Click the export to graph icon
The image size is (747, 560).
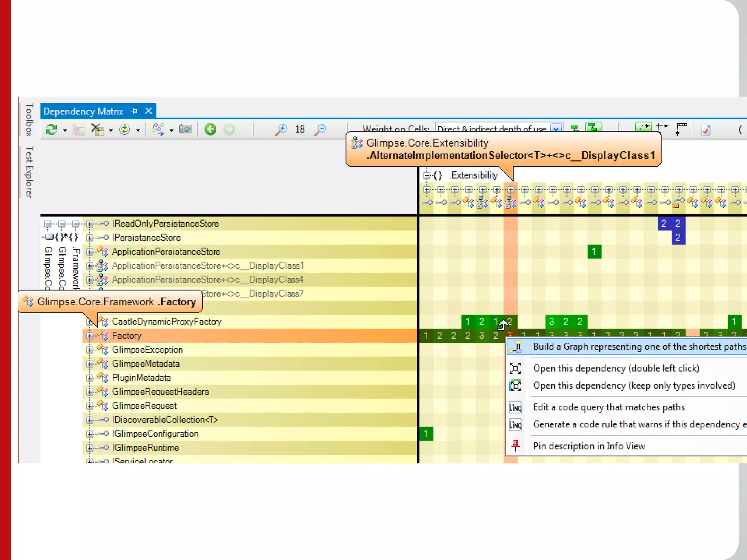(x=158, y=129)
